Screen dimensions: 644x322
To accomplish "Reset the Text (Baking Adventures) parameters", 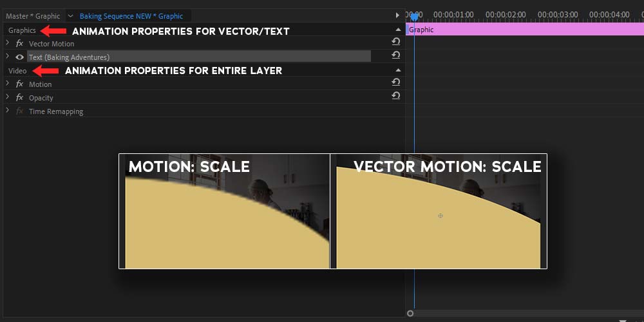I will (x=396, y=55).
